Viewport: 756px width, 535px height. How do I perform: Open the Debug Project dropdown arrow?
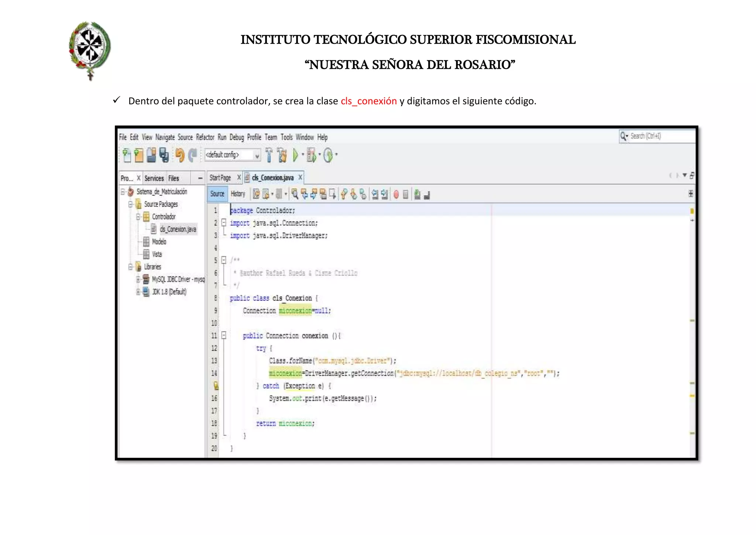coord(320,155)
